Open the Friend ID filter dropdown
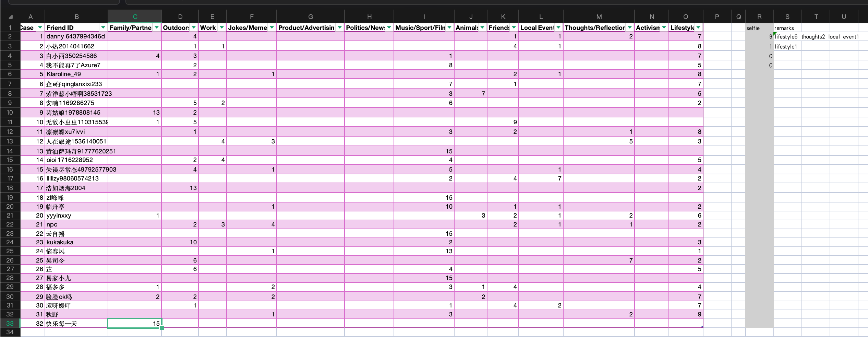This screenshot has width=868, height=337. pos(103,27)
